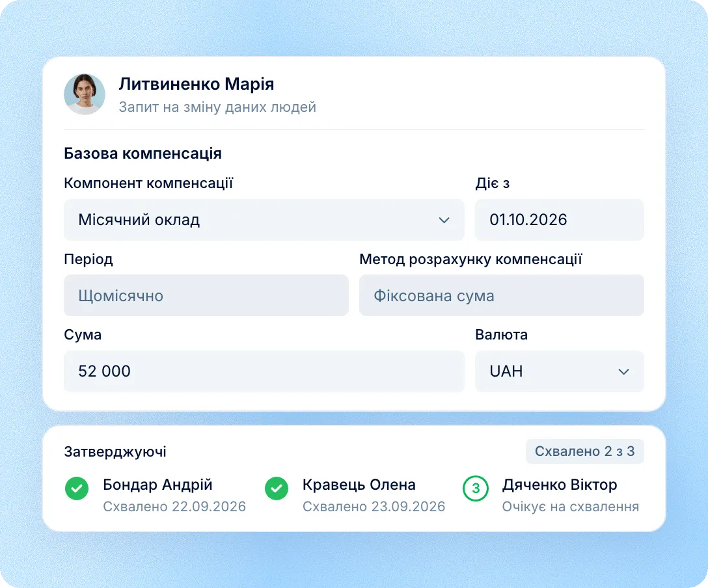The image size is (708, 588).
Task: Click the Базова компенсація heading
Action: pos(143,154)
